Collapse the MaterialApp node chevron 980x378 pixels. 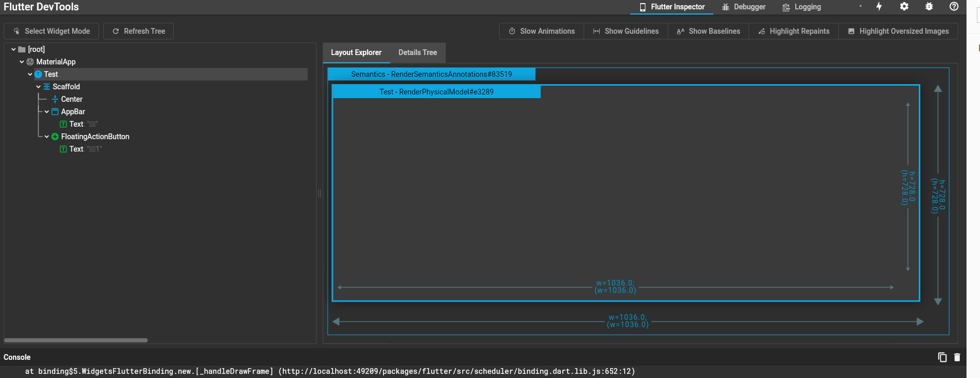(22, 62)
